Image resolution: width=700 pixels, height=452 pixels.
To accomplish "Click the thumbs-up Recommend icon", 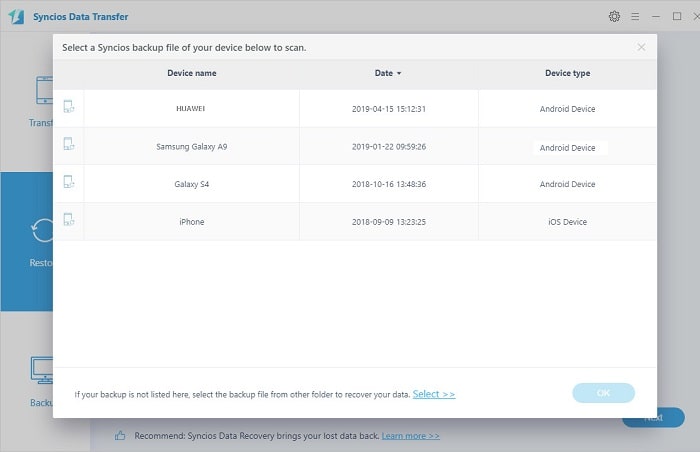I will click(120, 435).
